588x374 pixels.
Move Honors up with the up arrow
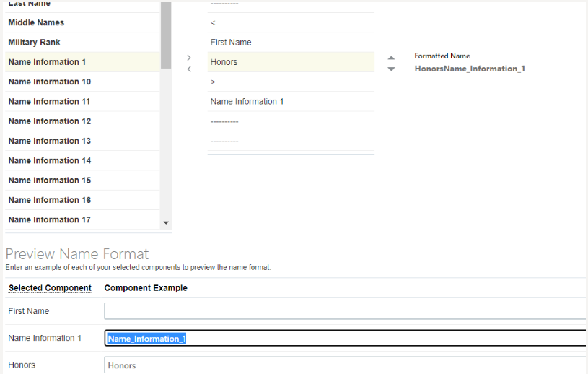(x=391, y=58)
